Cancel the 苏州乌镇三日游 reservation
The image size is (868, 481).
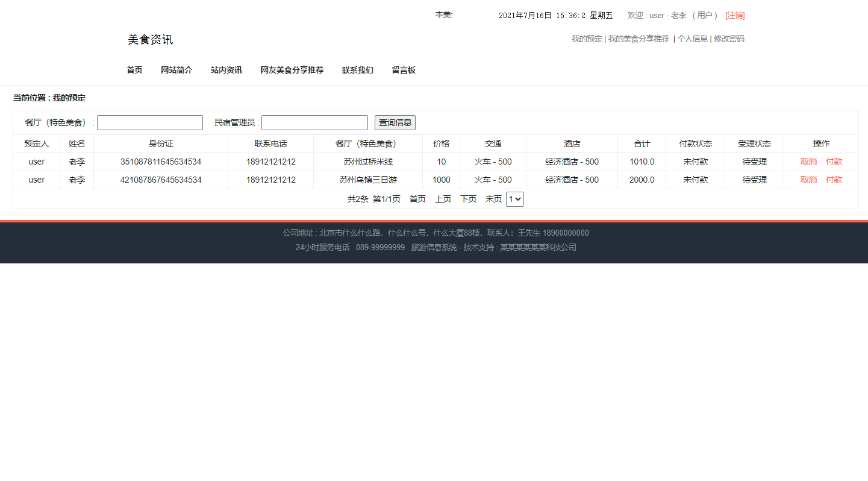click(x=808, y=180)
